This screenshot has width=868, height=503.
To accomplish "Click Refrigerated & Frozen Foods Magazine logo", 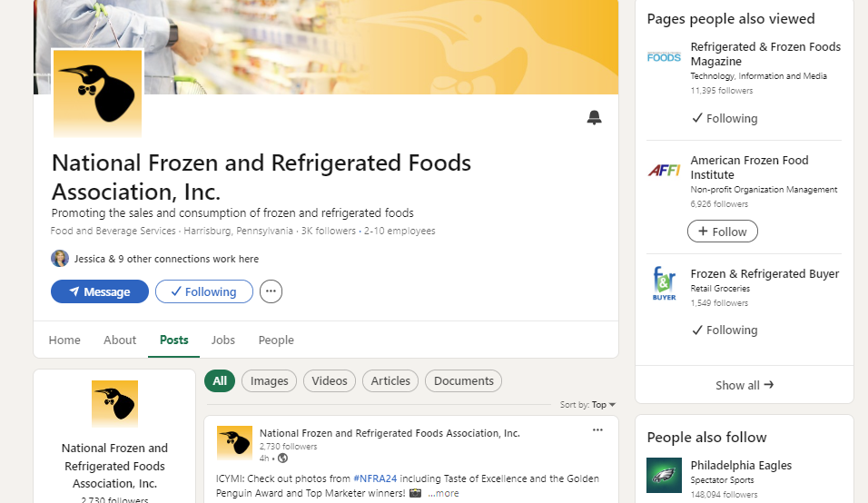I will (664, 57).
